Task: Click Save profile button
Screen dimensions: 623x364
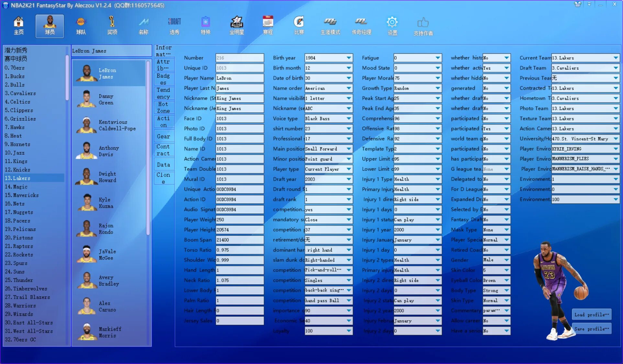Action: click(x=592, y=329)
